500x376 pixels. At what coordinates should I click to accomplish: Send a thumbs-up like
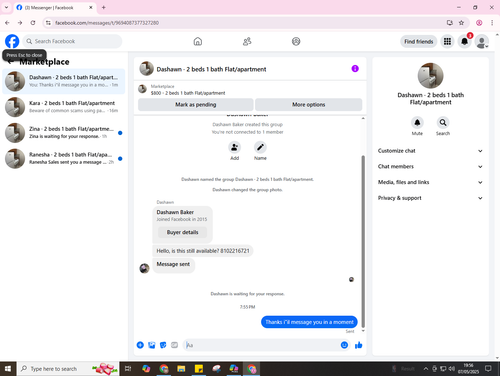[359, 345]
